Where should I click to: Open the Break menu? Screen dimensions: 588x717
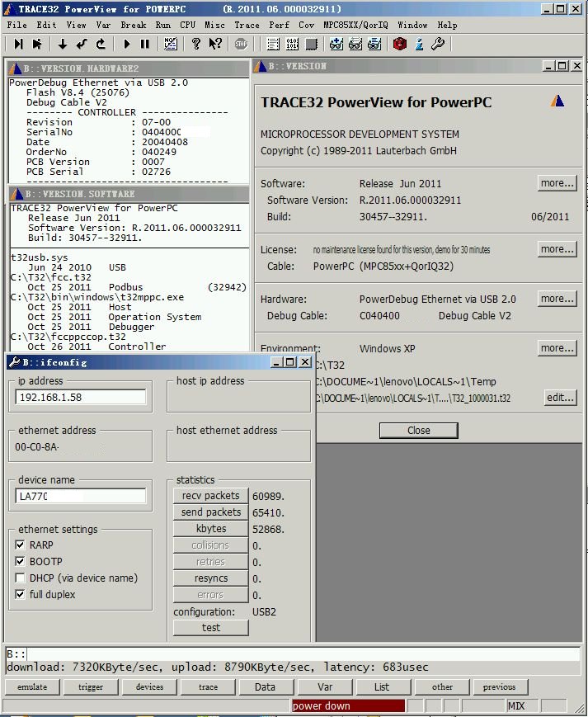[x=134, y=25]
